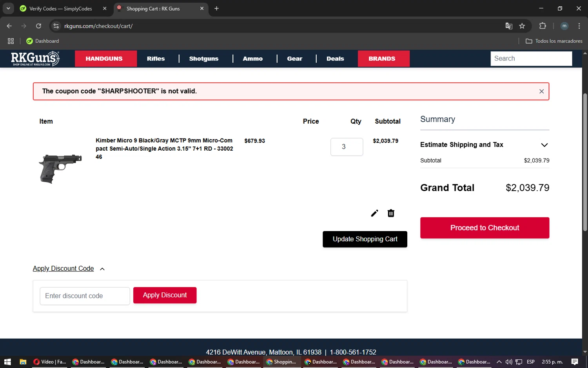This screenshot has width=588, height=368.
Task: Change the ESP input language
Action: pyautogui.click(x=531, y=362)
